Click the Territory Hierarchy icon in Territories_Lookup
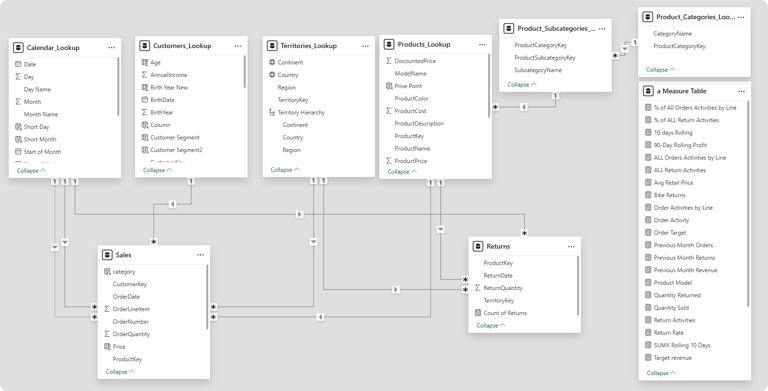This screenshot has height=391, width=768. click(x=272, y=112)
